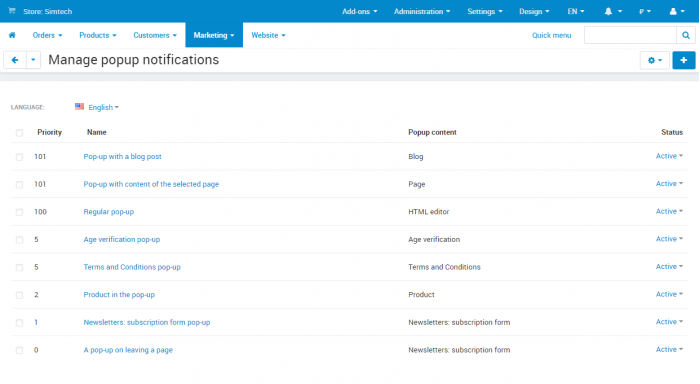Change Active status for 'Age verification pop-up'
700x384 pixels.
tap(669, 239)
